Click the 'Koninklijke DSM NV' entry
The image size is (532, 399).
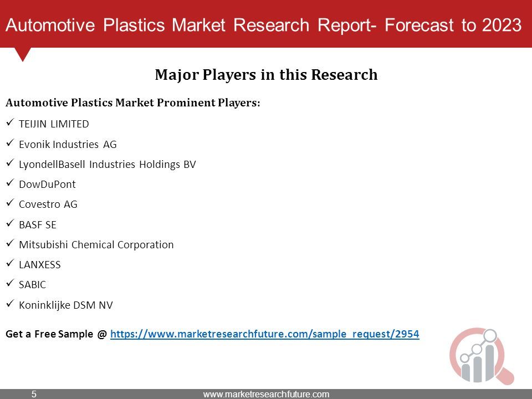[66, 305]
